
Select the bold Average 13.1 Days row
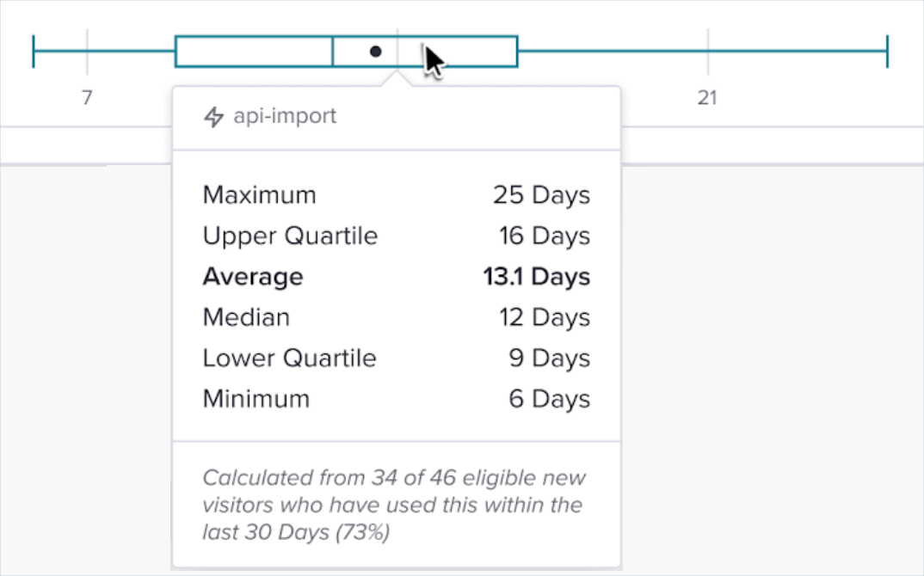(x=396, y=277)
